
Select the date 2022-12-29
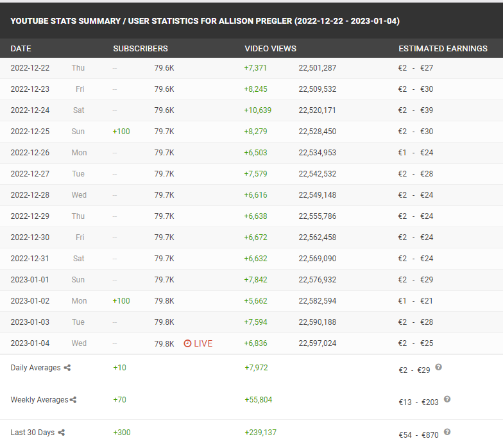30,216
